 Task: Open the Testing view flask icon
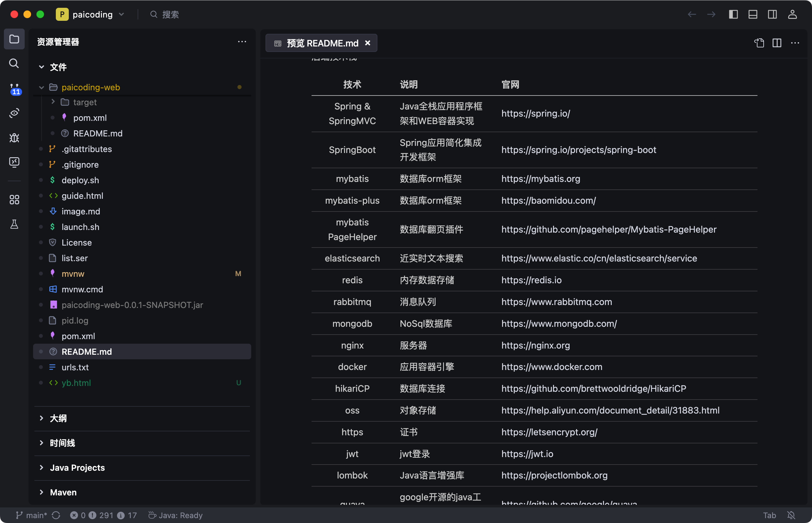pyautogui.click(x=14, y=224)
